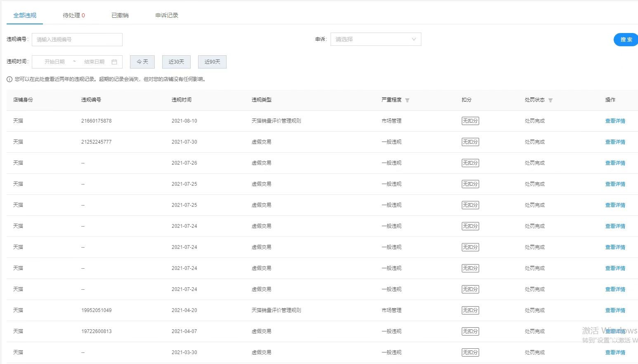Click 处罚完成 in the 2021-04-20 row
Screen dimensions: 638x364
[534, 310]
